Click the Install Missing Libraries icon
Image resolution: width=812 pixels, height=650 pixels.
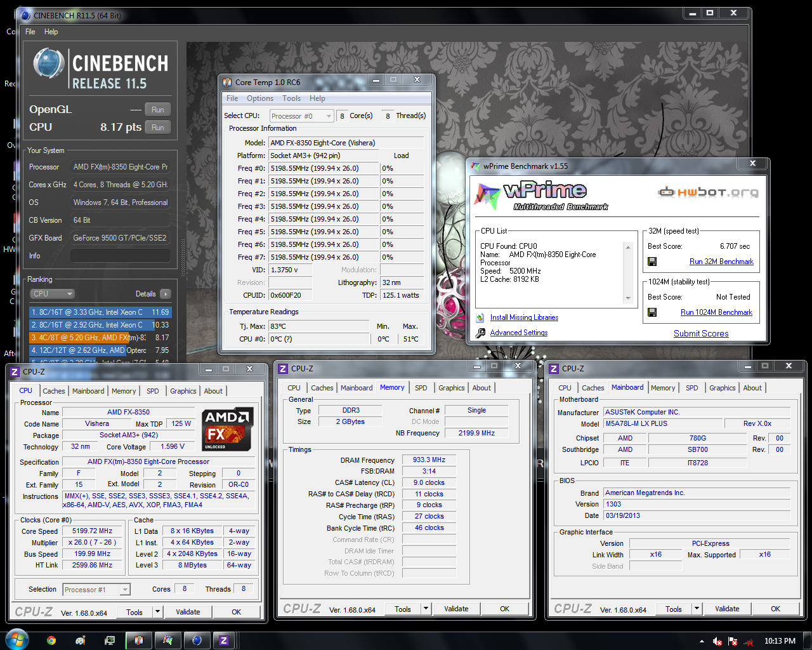click(480, 317)
